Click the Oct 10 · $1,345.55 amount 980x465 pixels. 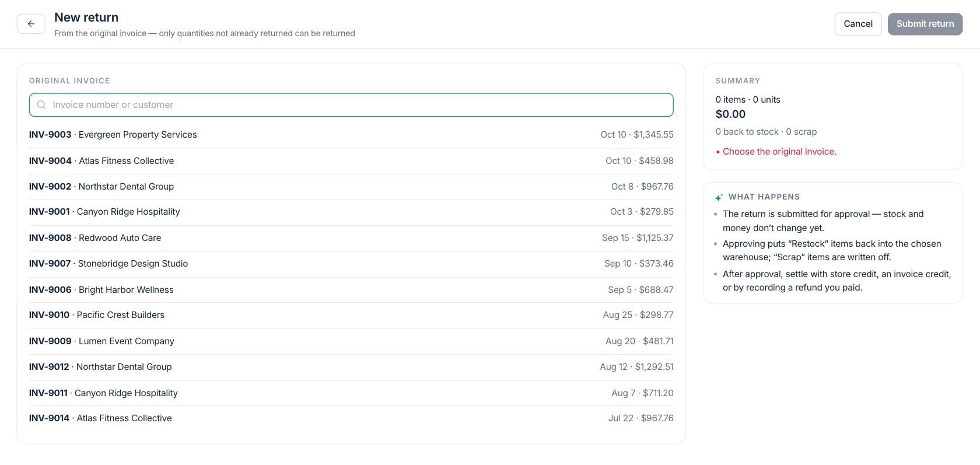pyautogui.click(x=637, y=135)
